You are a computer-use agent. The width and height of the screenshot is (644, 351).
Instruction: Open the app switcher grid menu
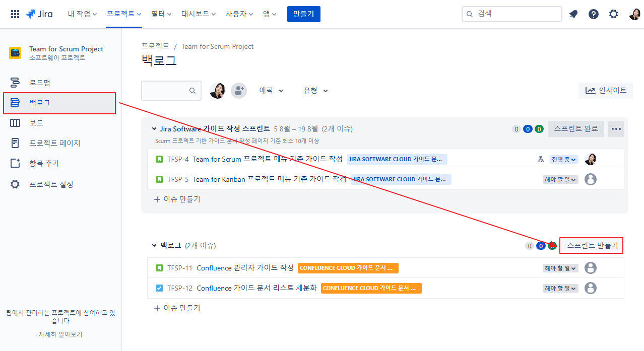[15, 14]
